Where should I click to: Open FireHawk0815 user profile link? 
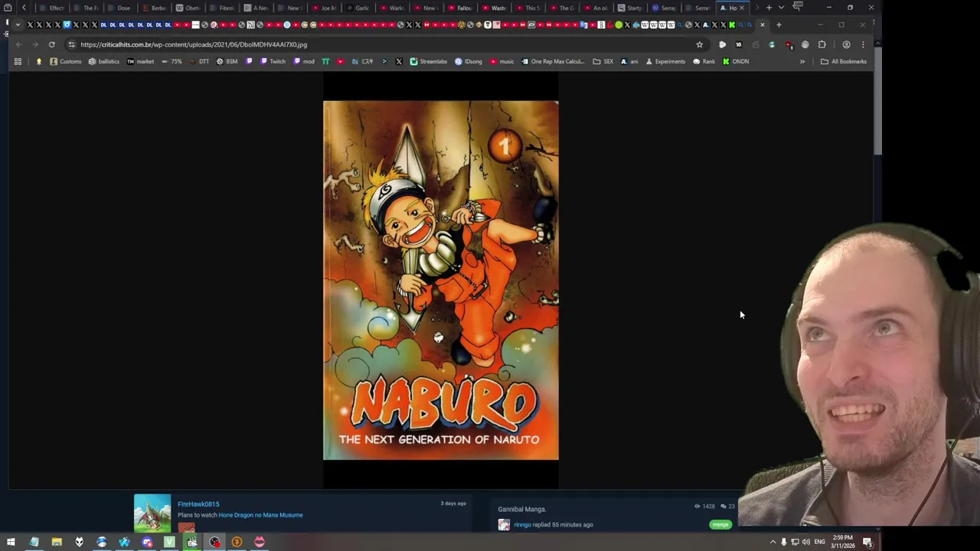point(198,504)
